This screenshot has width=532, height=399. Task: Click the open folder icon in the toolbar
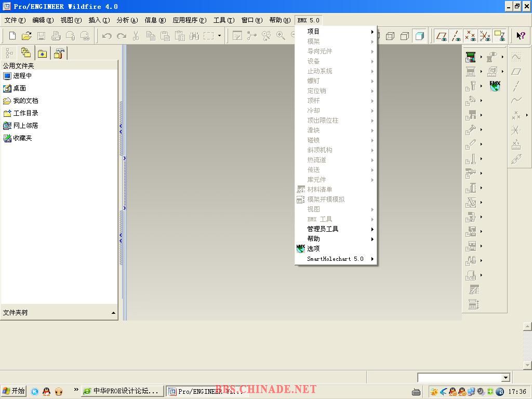pyautogui.click(x=26, y=36)
